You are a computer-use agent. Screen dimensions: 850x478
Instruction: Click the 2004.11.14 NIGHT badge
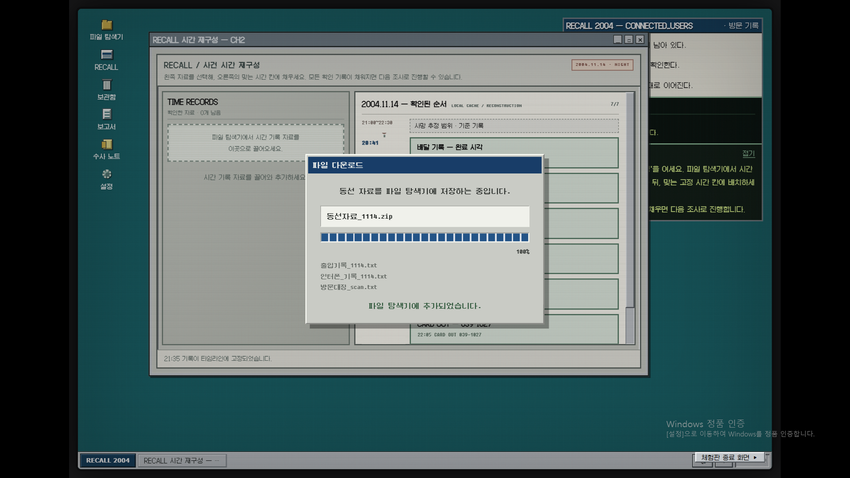pyautogui.click(x=602, y=64)
